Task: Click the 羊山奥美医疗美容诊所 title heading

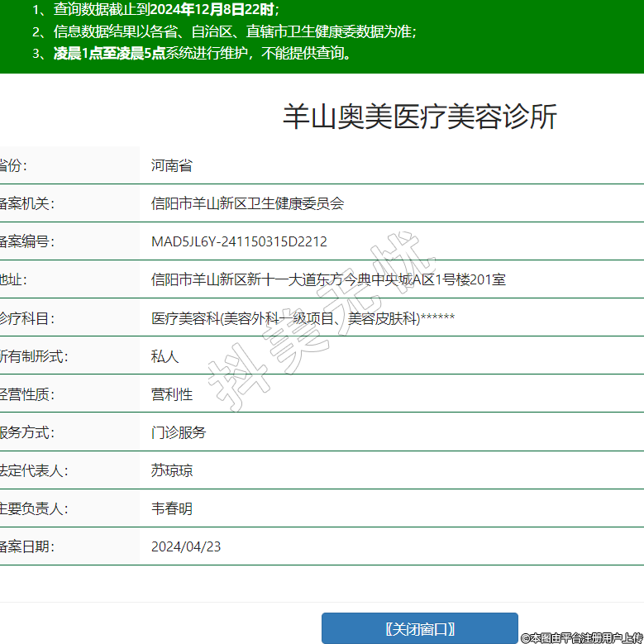Action: (420, 117)
